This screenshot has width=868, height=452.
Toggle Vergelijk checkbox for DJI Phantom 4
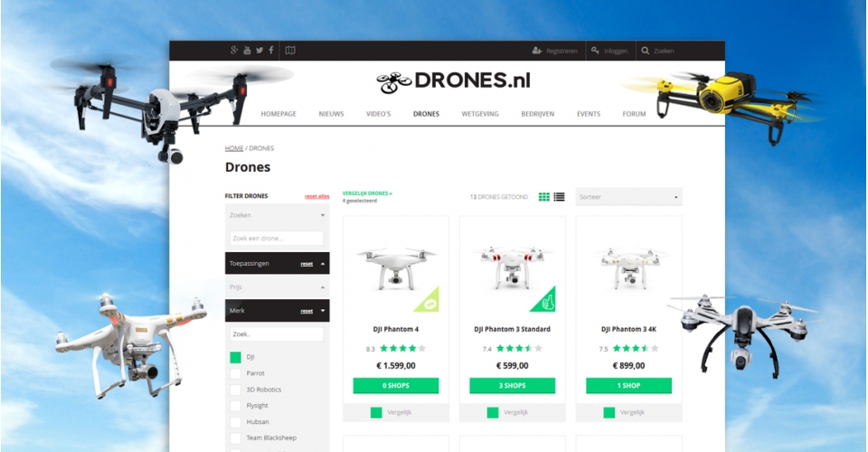click(x=376, y=412)
